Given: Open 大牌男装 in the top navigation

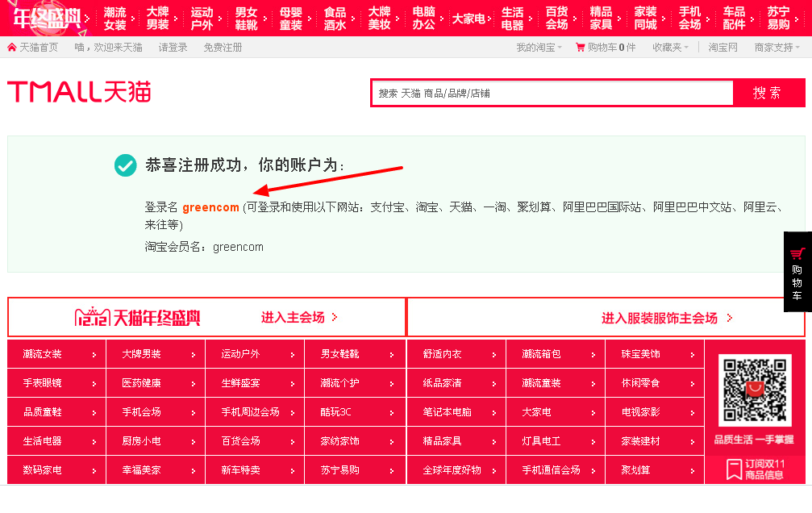Looking at the screenshot, I should tap(157, 18).
